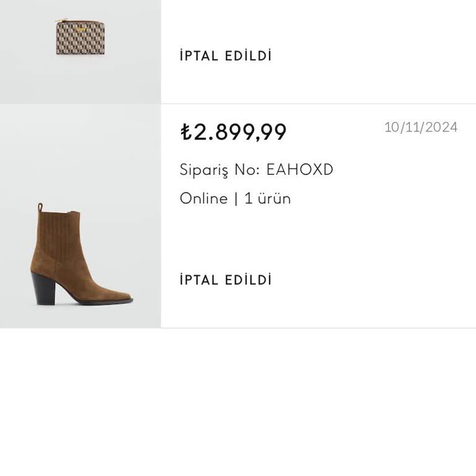The width and height of the screenshot is (476, 476).
Task: Click the wallet order's İPTAL EDİLDİ status
Action: (x=226, y=56)
